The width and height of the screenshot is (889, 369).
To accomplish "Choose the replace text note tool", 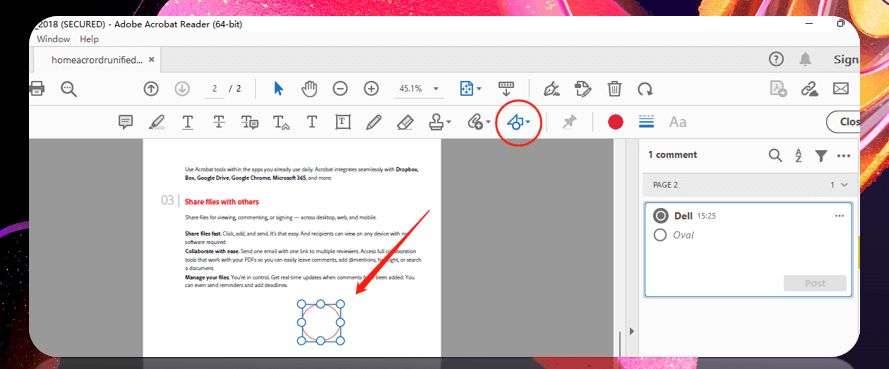I will point(250,122).
